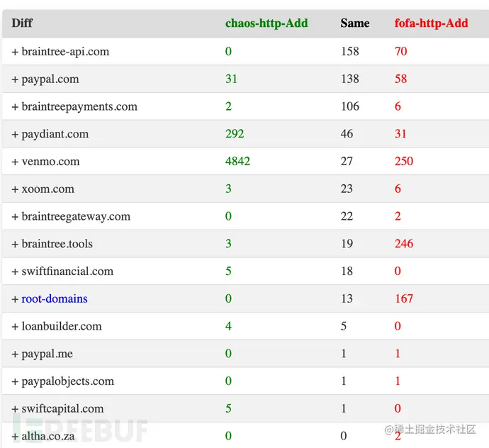Click green value 4 for loanbuilder.com
The width and height of the screenshot is (489, 448).
pyautogui.click(x=229, y=326)
